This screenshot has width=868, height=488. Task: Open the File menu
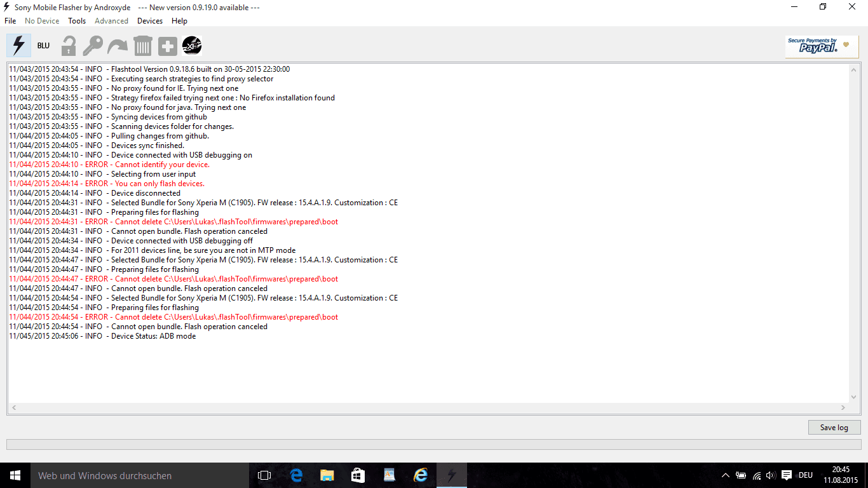pos(10,21)
